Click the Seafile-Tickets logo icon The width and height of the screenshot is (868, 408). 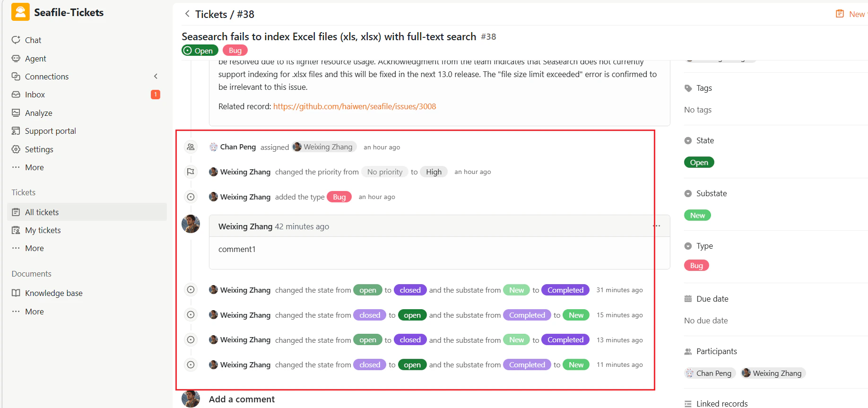20,12
